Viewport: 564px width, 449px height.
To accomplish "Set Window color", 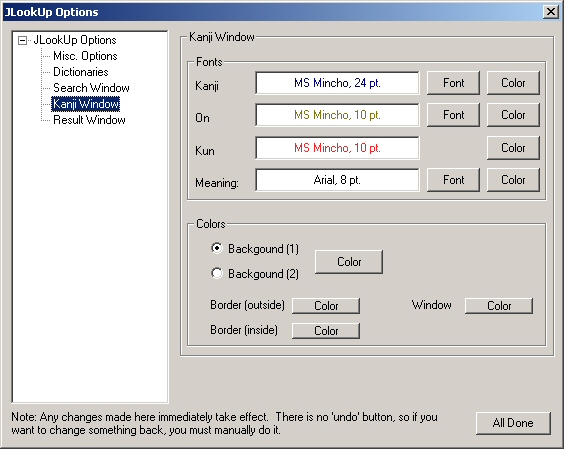I will [499, 306].
